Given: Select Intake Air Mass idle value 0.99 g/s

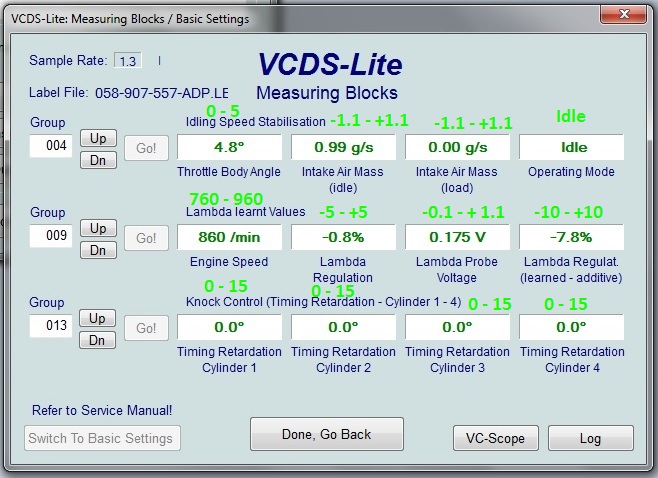Looking at the screenshot, I should point(343,147).
